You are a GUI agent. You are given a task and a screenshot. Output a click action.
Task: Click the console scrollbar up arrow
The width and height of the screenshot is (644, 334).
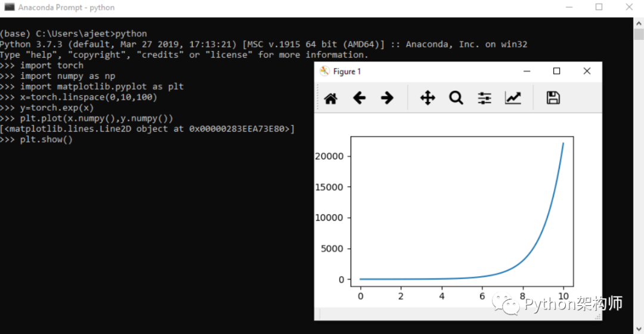pos(639,23)
